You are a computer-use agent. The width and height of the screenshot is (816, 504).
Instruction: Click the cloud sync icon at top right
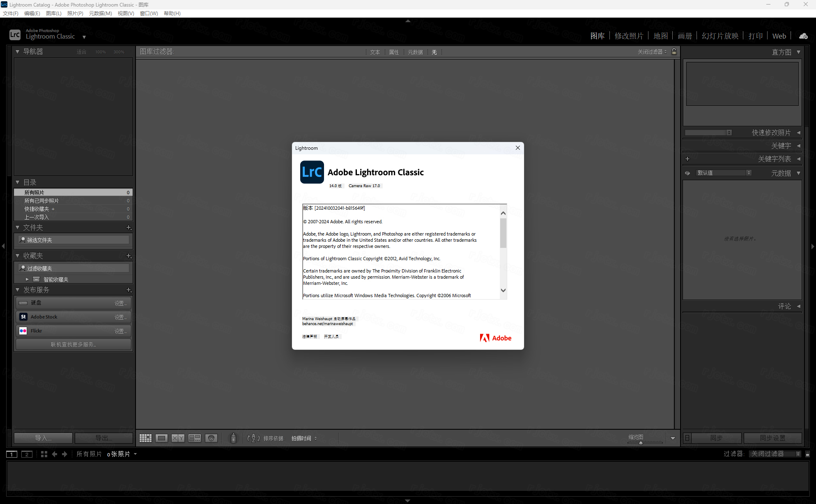coord(803,36)
